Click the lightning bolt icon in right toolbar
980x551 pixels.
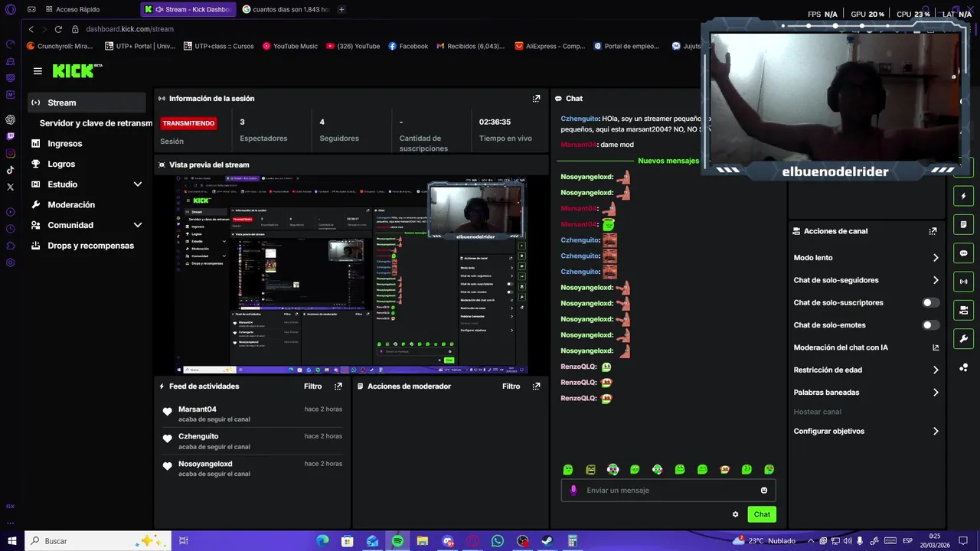tap(963, 197)
